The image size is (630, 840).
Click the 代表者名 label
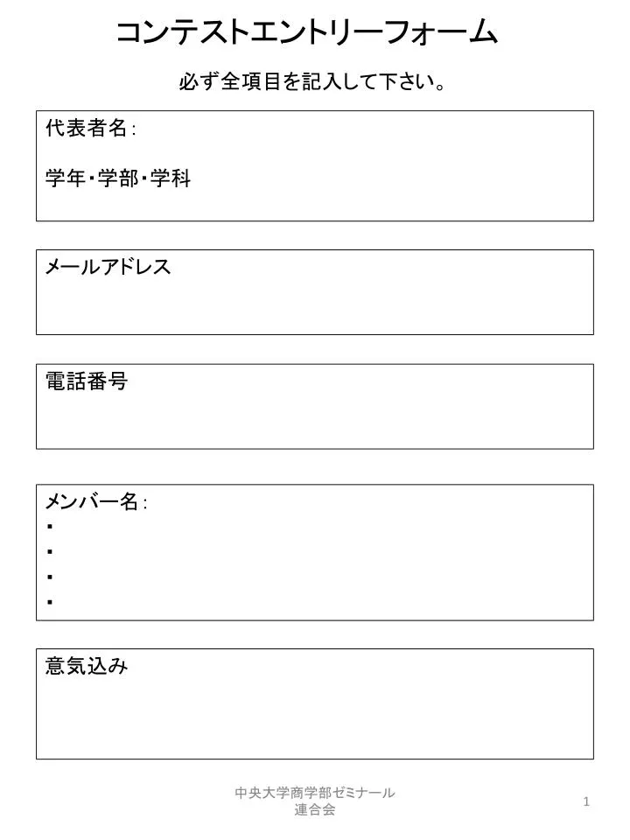click(87, 128)
